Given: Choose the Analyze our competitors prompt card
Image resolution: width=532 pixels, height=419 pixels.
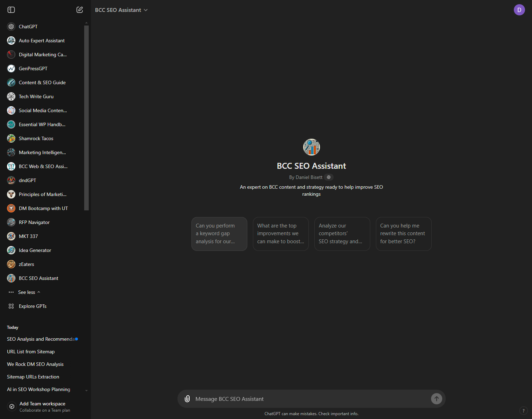Looking at the screenshot, I should (342, 234).
